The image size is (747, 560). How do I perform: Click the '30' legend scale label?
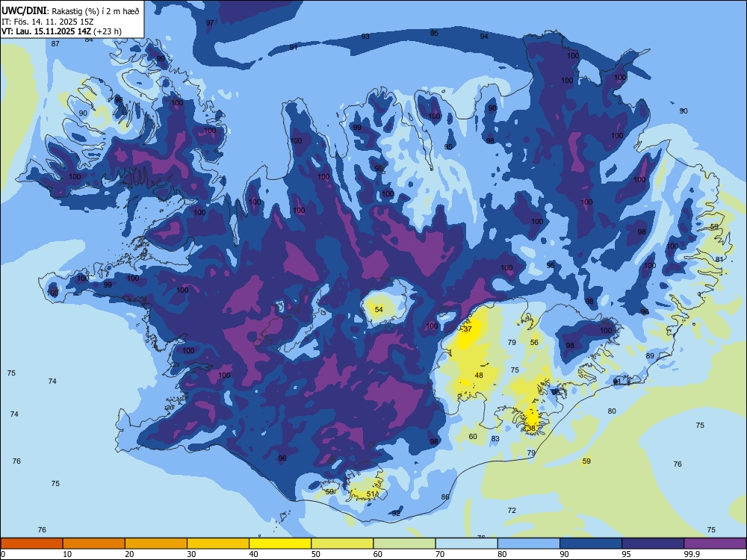pos(191,554)
